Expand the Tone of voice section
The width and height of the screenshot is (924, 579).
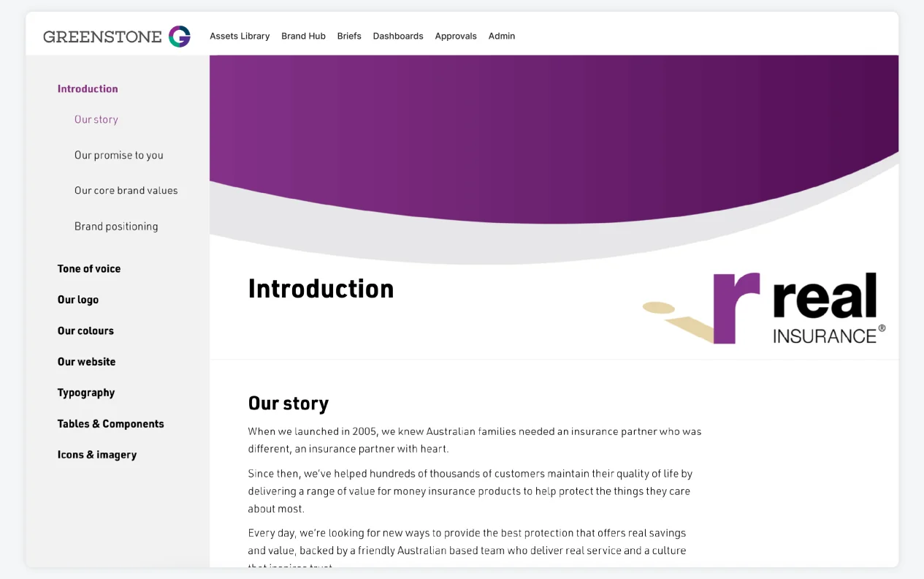point(89,268)
